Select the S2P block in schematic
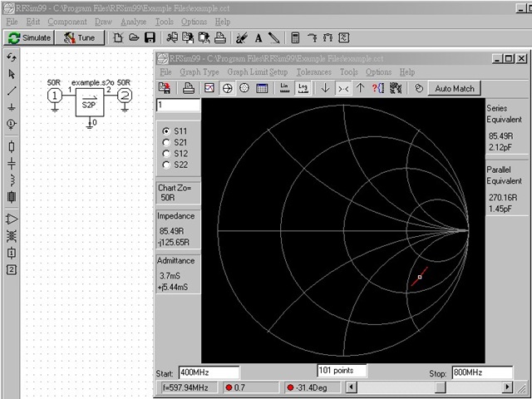532x399 pixels. tap(89, 102)
